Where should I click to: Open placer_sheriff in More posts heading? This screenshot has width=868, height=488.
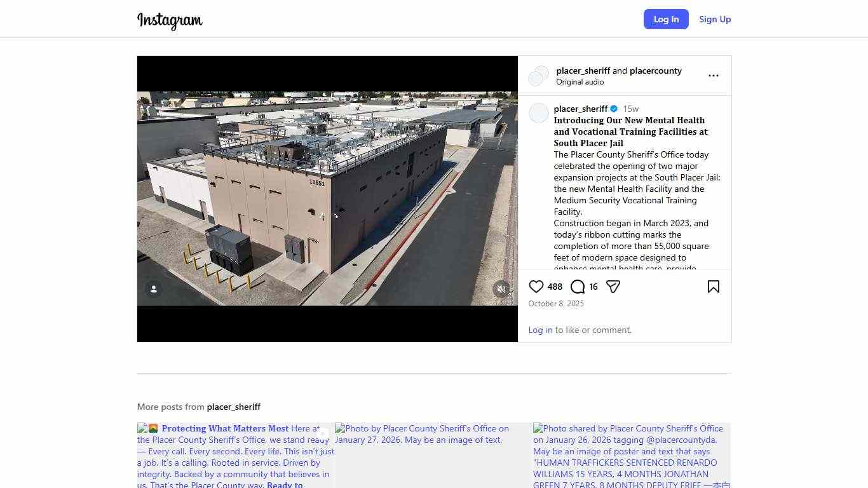click(x=233, y=407)
